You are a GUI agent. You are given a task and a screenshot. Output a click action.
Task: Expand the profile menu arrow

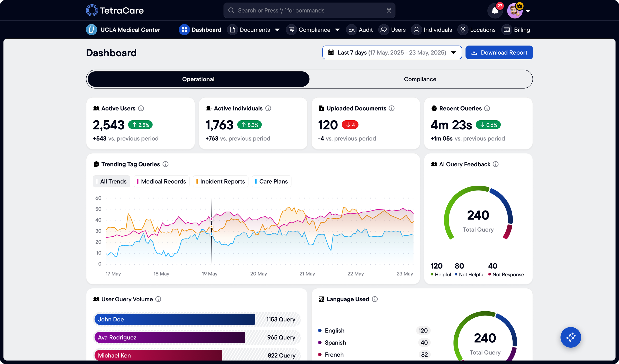[528, 11]
